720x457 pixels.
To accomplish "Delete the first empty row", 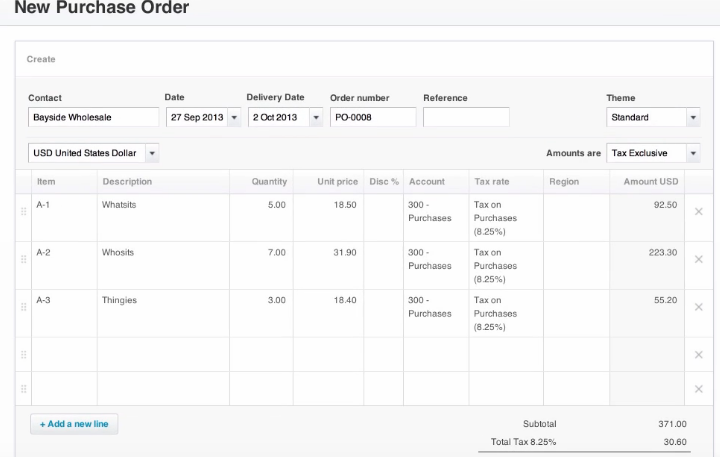I will pos(698,355).
